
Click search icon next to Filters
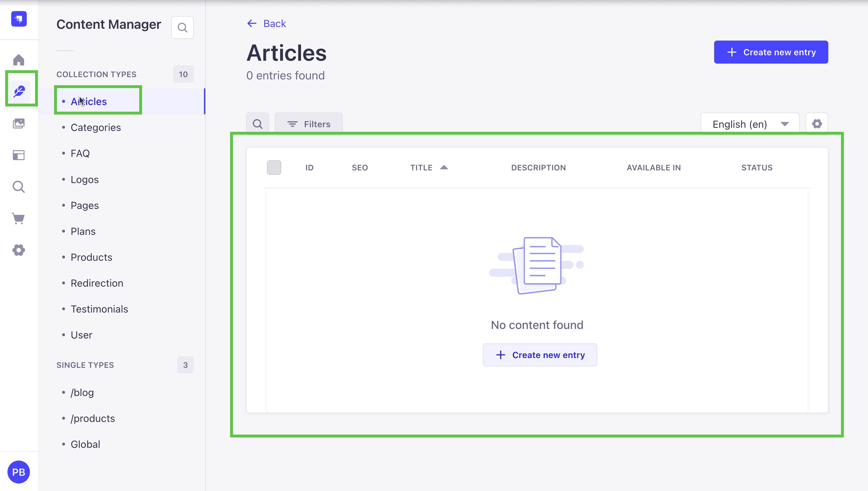pos(257,124)
